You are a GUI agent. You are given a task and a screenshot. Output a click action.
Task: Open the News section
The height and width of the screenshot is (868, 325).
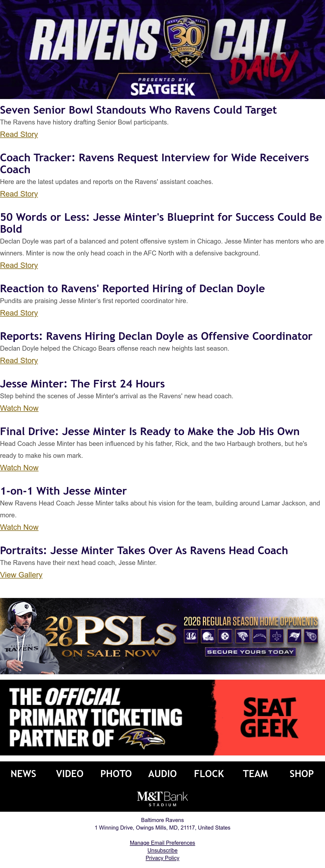(x=23, y=774)
